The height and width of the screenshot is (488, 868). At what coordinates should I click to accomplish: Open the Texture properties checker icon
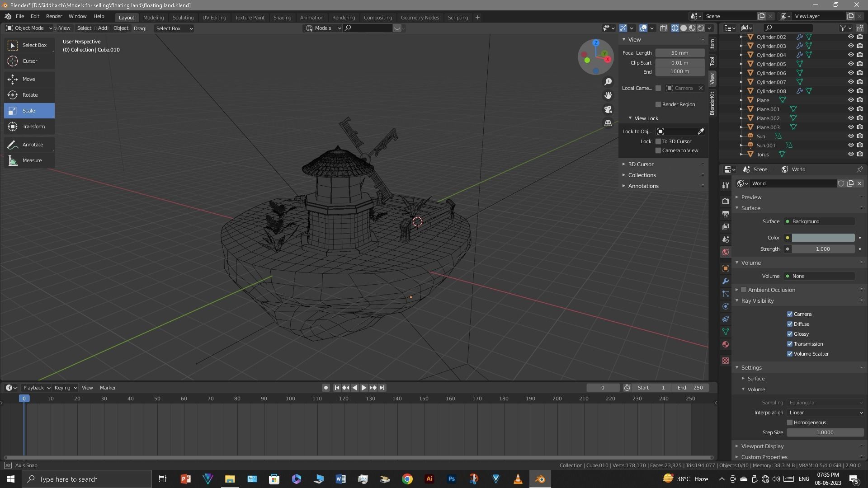(726, 361)
